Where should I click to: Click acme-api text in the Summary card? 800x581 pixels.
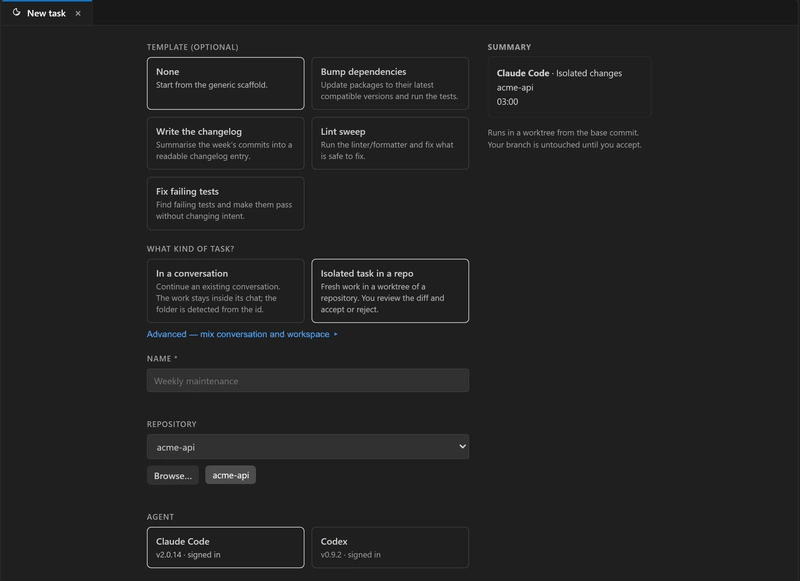tap(515, 87)
